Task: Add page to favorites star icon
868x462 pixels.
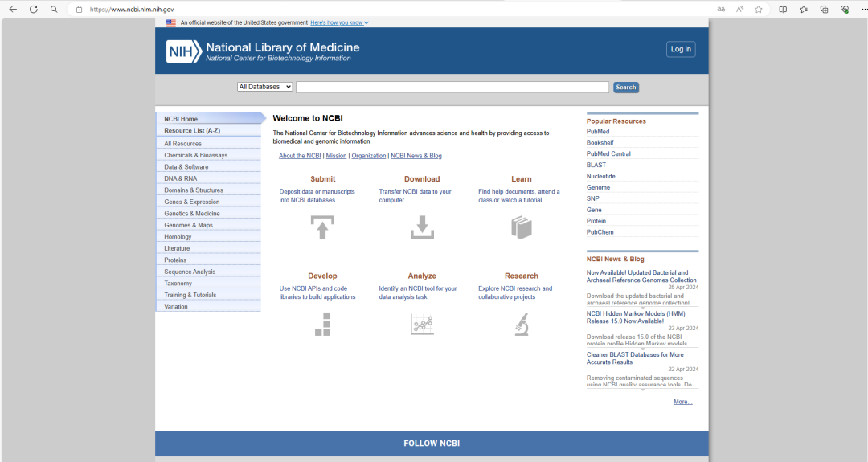Action: pos(759,9)
